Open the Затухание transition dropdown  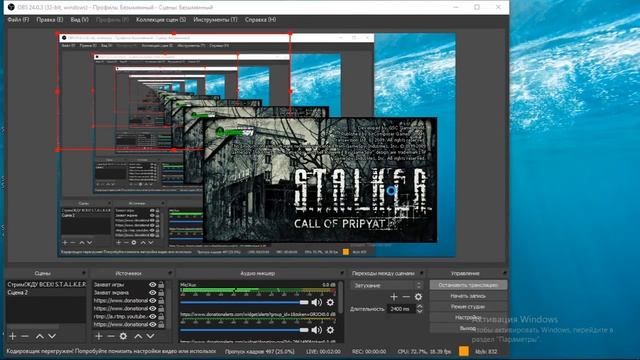(387, 285)
